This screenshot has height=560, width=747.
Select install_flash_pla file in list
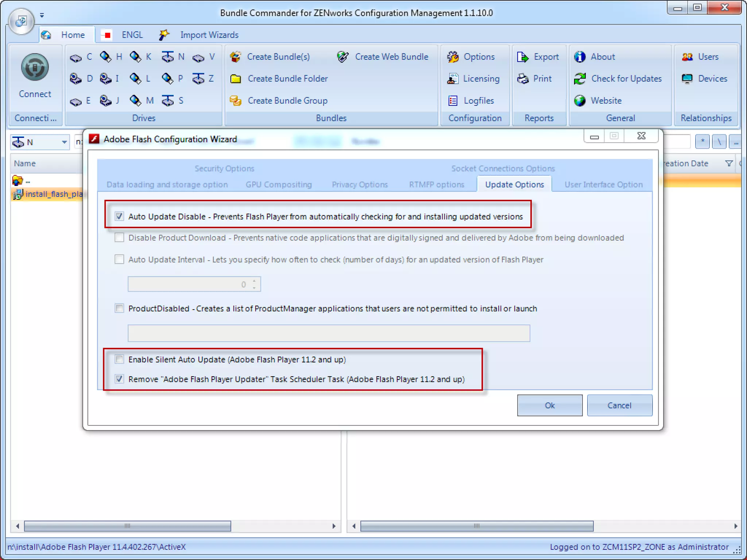click(x=48, y=194)
